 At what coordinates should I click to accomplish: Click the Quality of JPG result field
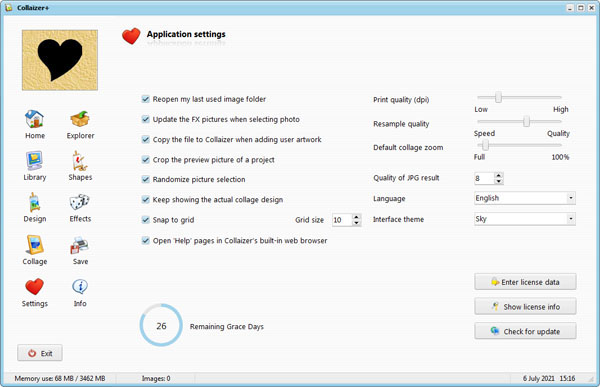point(484,178)
